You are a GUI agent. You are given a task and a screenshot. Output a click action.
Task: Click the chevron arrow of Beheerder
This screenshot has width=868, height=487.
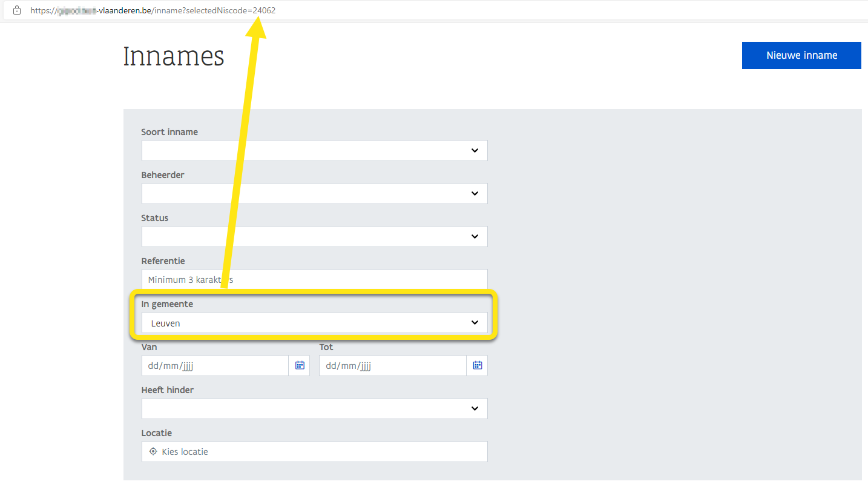coord(475,194)
